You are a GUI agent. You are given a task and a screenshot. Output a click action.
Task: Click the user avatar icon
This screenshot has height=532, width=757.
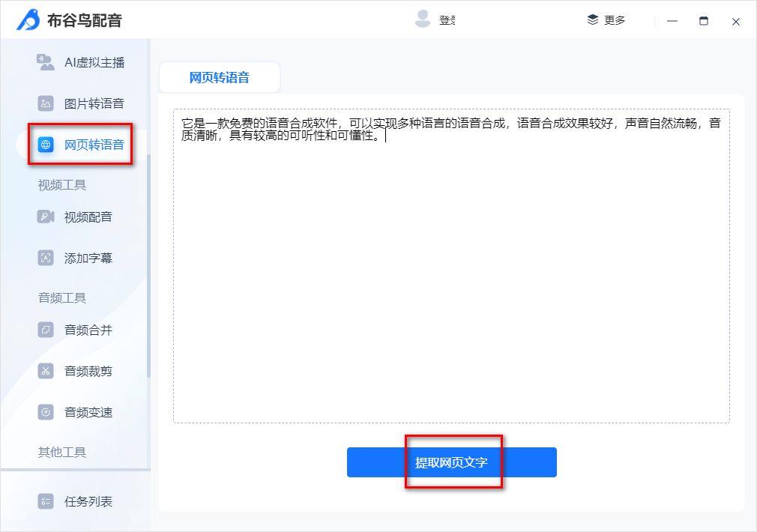click(x=423, y=19)
